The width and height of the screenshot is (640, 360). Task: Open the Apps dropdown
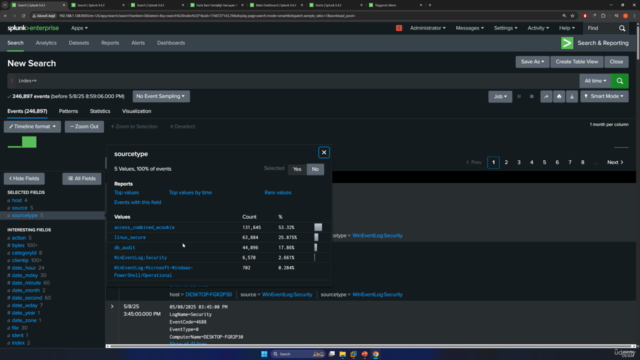79,28
